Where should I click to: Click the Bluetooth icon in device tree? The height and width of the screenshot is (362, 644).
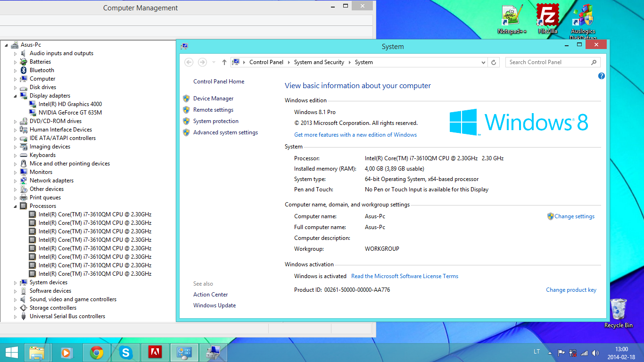[24, 70]
